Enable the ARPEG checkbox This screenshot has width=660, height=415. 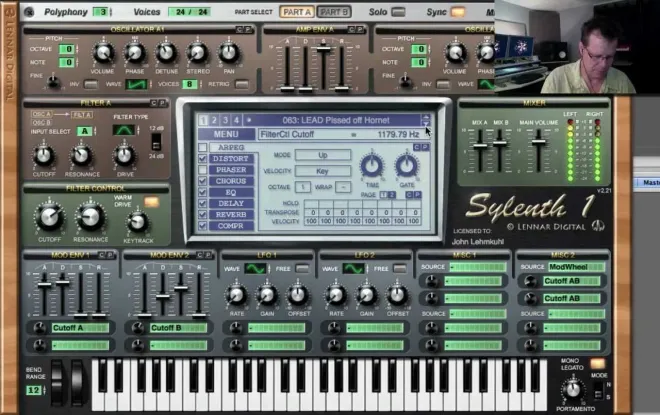[x=202, y=147]
